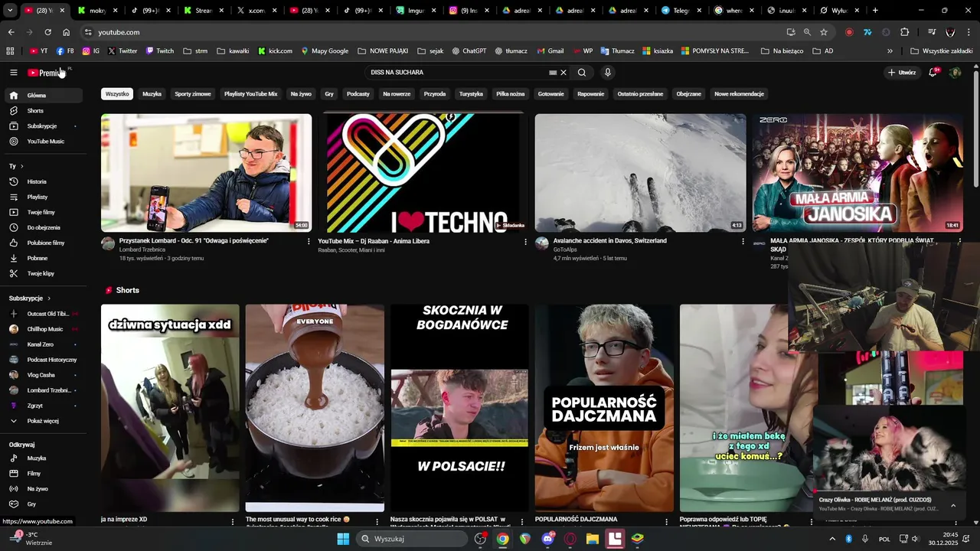
Task: Open the YouTube guide hamburger menu
Action: [13, 73]
